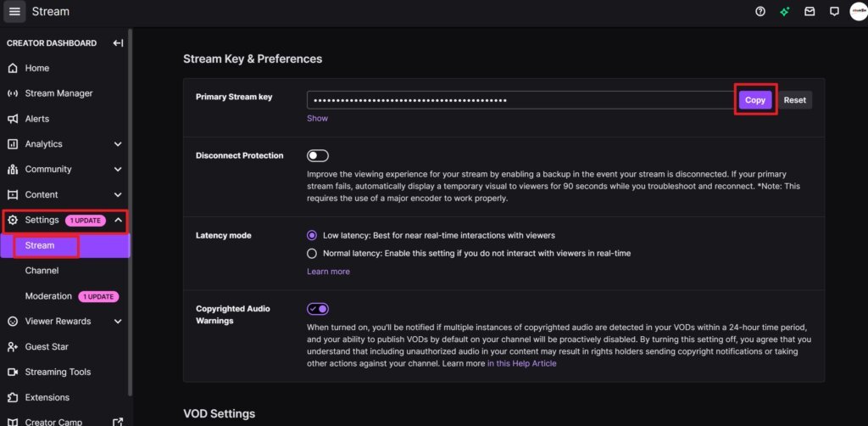Image resolution: width=868 pixels, height=426 pixels.
Task: Select the Low latency radio option
Action: [x=312, y=235]
